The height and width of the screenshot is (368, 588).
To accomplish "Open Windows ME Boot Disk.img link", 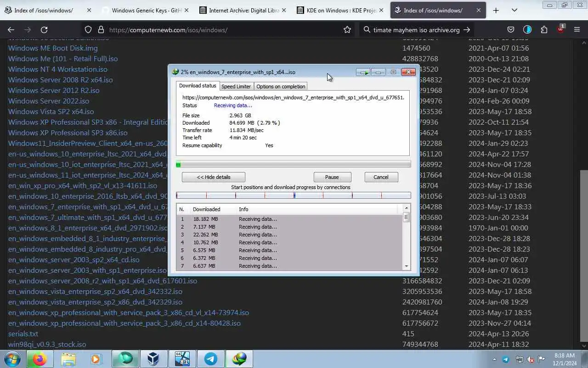I will 53,48.
